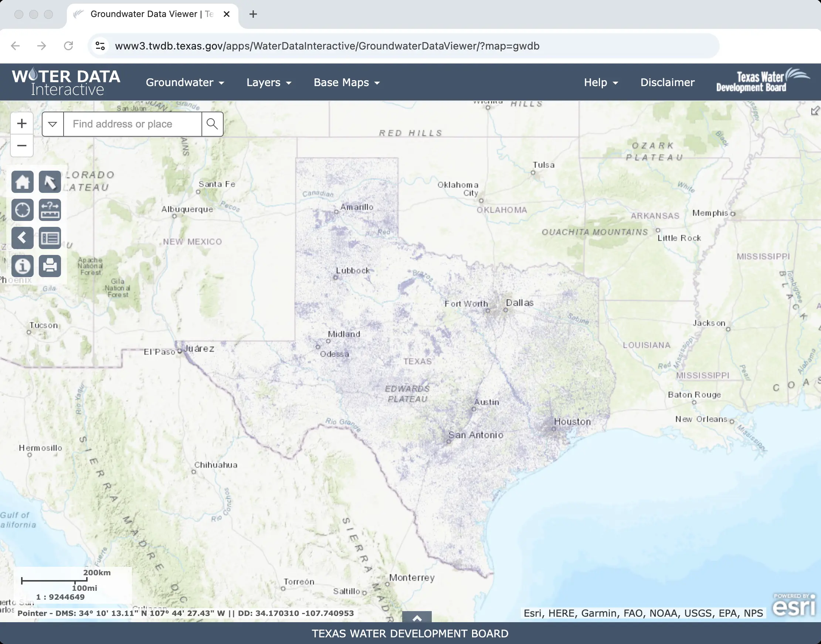Click the print map icon

pos(50,266)
